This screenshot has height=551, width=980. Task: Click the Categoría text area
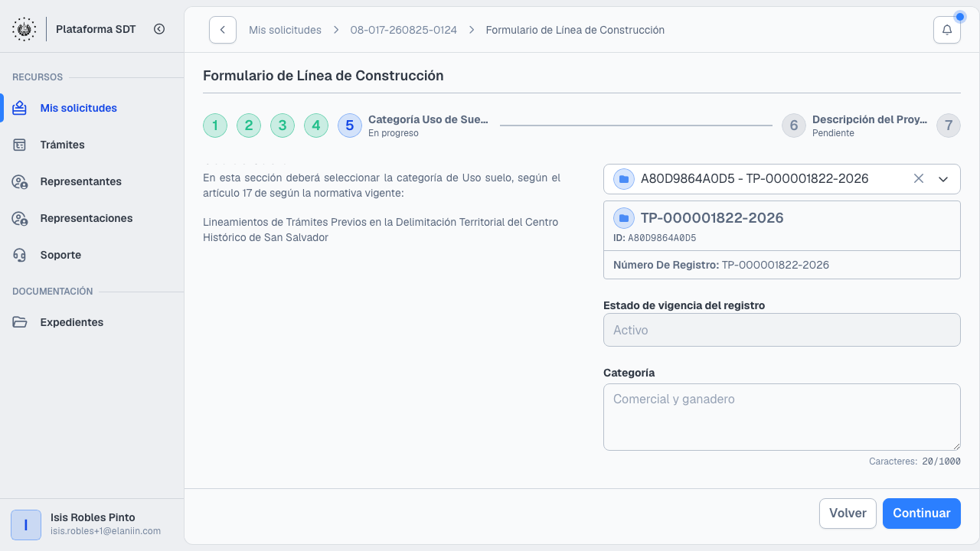tap(782, 417)
